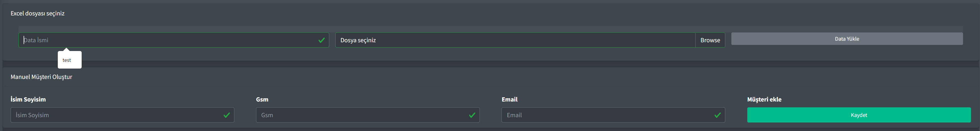Image resolution: width=980 pixels, height=131 pixels.
Task: Click the green Kaydet button
Action: tap(859, 115)
